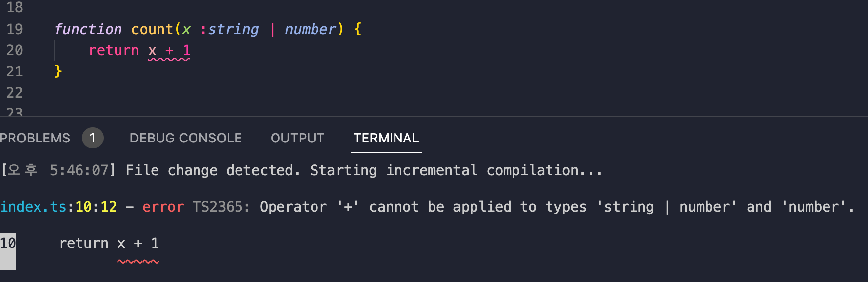Open the index.ts:10:12 error link
This screenshot has width=868, height=282.
[x=58, y=207]
